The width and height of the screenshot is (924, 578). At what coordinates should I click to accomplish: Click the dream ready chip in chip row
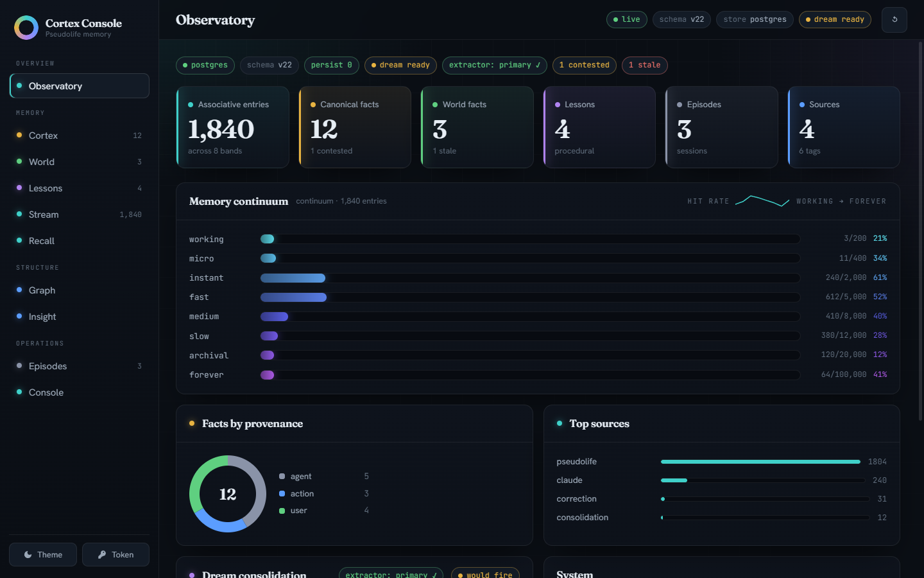[x=400, y=66]
